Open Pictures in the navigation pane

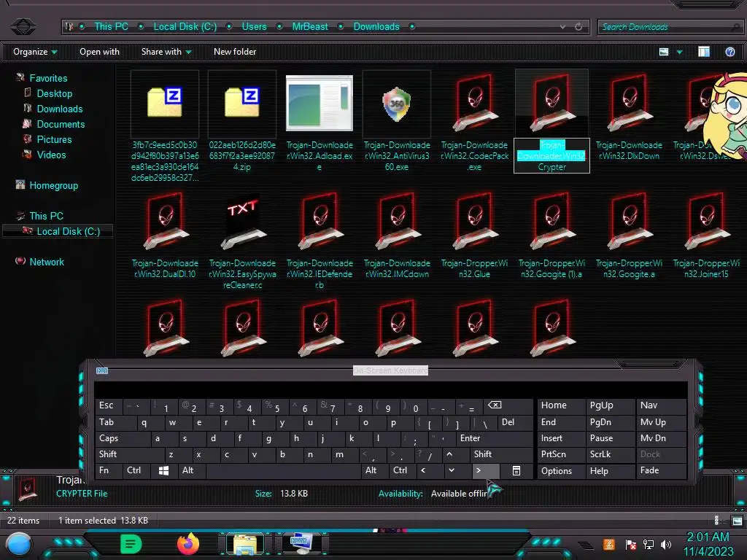coord(54,139)
